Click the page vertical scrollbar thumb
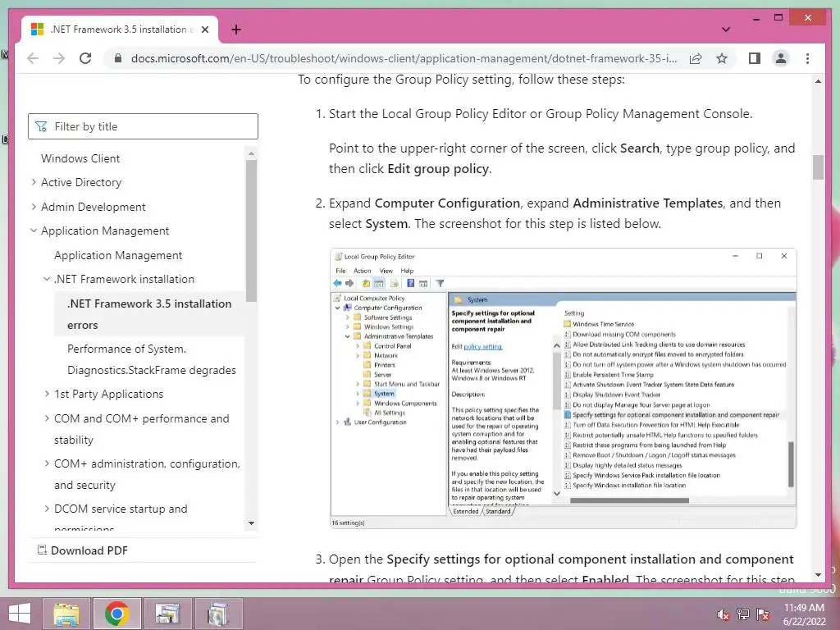The image size is (840, 630). pyautogui.click(x=818, y=167)
